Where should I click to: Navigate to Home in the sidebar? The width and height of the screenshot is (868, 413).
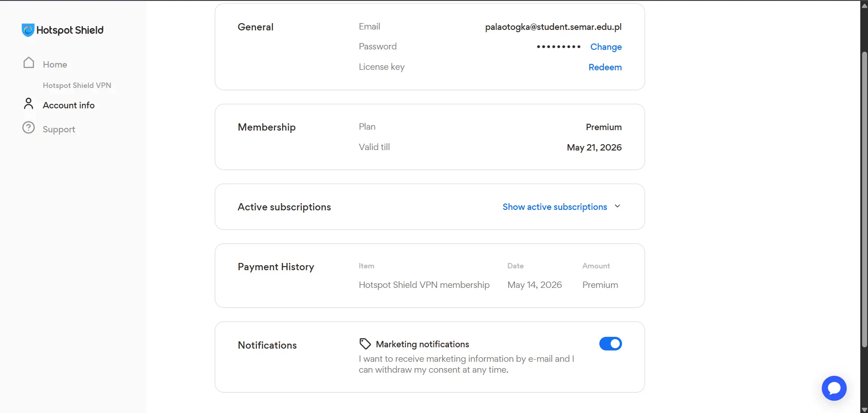tap(55, 64)
